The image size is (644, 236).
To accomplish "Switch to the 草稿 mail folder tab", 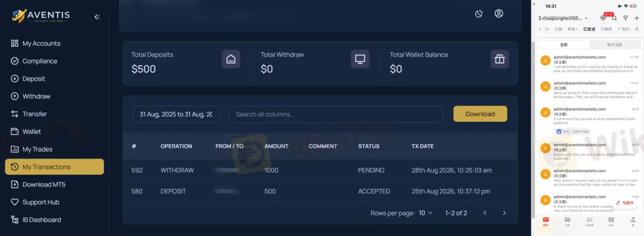I will tap(573, 29).
